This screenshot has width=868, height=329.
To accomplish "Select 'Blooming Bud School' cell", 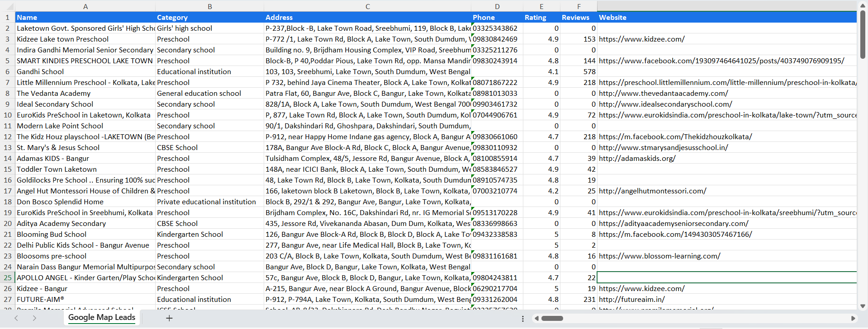I will tap(85, 234).
